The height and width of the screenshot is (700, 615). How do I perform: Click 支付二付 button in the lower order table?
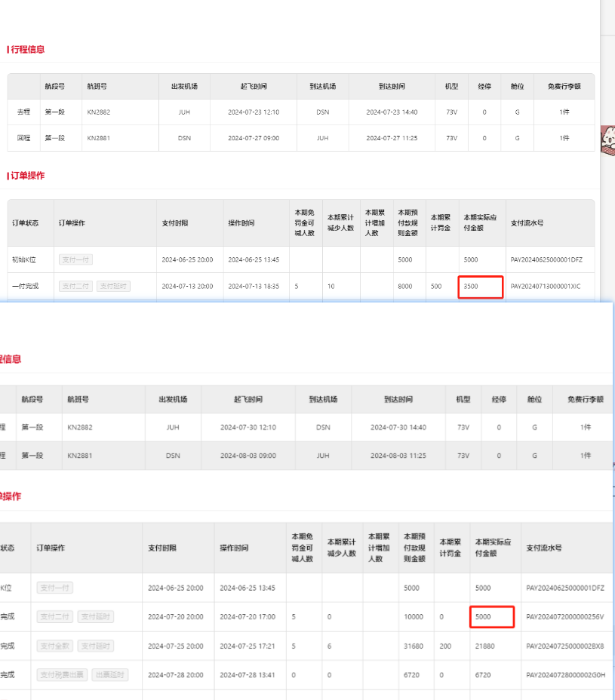[55, 616]
